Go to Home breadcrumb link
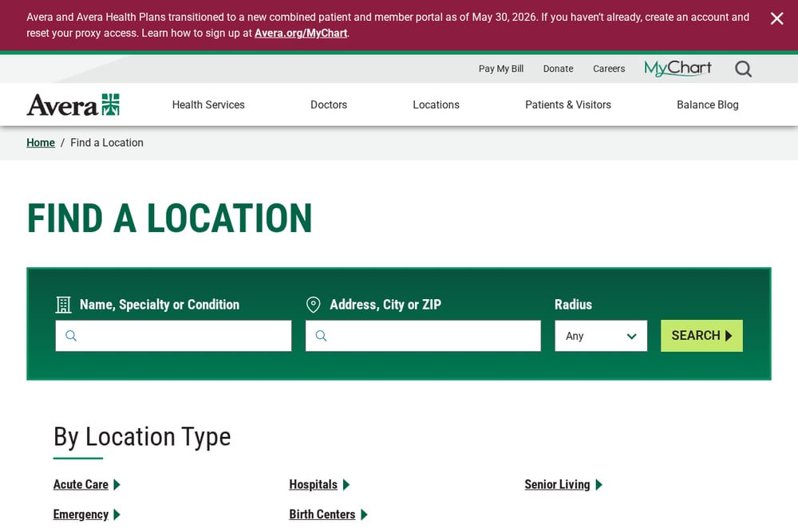Screen dimensions: 798x532 tap(41, 143)
